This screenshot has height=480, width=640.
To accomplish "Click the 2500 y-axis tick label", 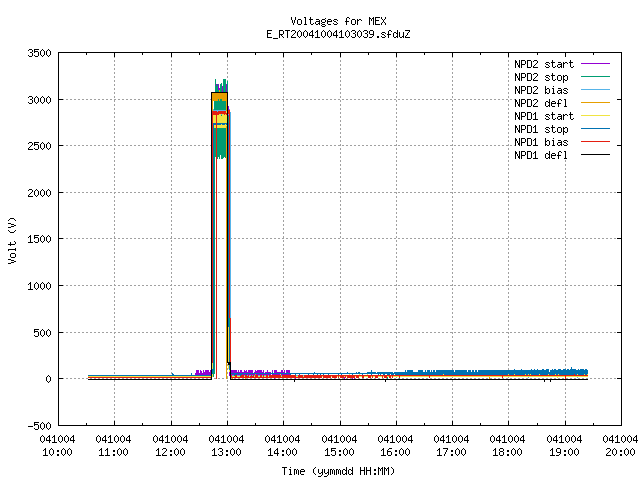I will [x=39, y=146].
